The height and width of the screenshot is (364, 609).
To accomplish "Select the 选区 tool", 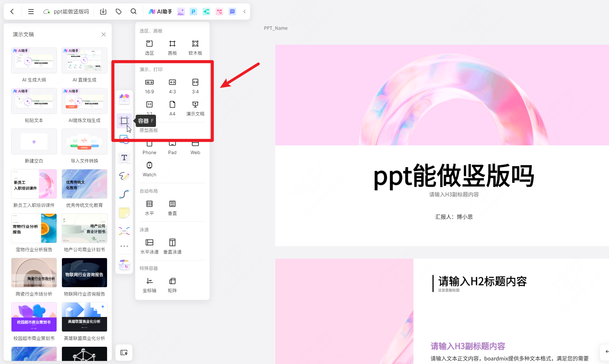I will [149, 47].
